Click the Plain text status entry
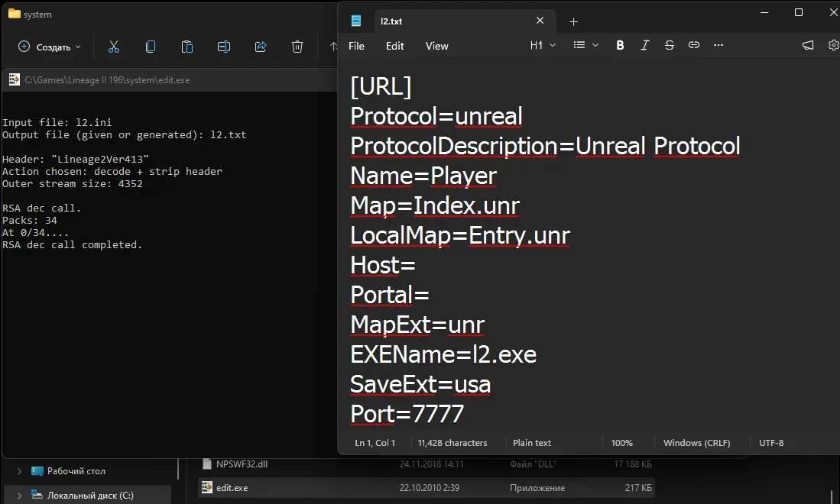Screen dimensions: 840x504 (x=532, y=443)
